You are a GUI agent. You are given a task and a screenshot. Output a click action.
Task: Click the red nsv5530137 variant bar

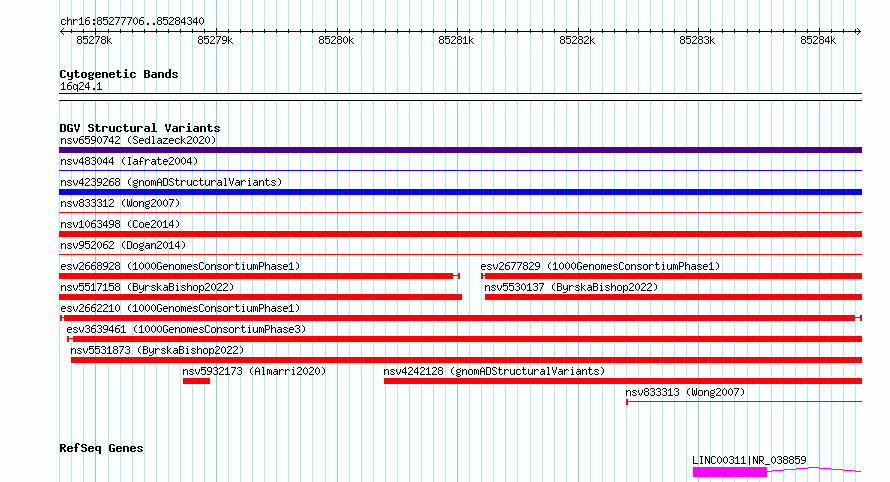pos(673,297)
